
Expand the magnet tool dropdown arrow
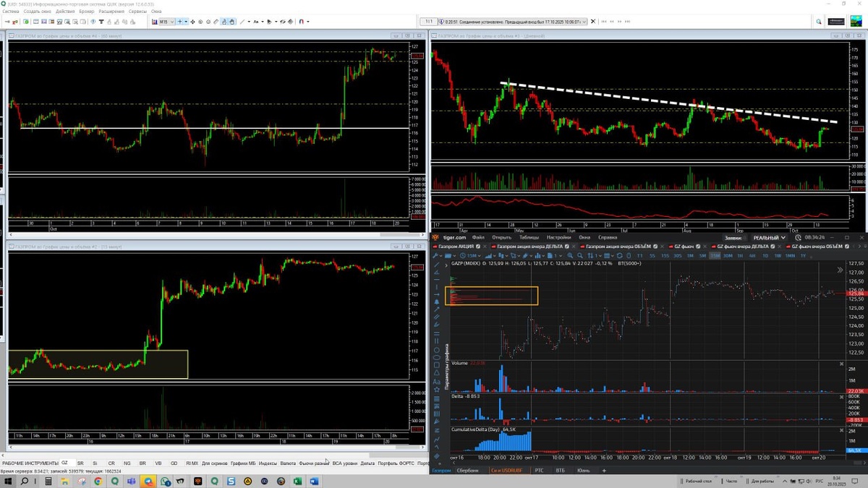tap(308, 22)
